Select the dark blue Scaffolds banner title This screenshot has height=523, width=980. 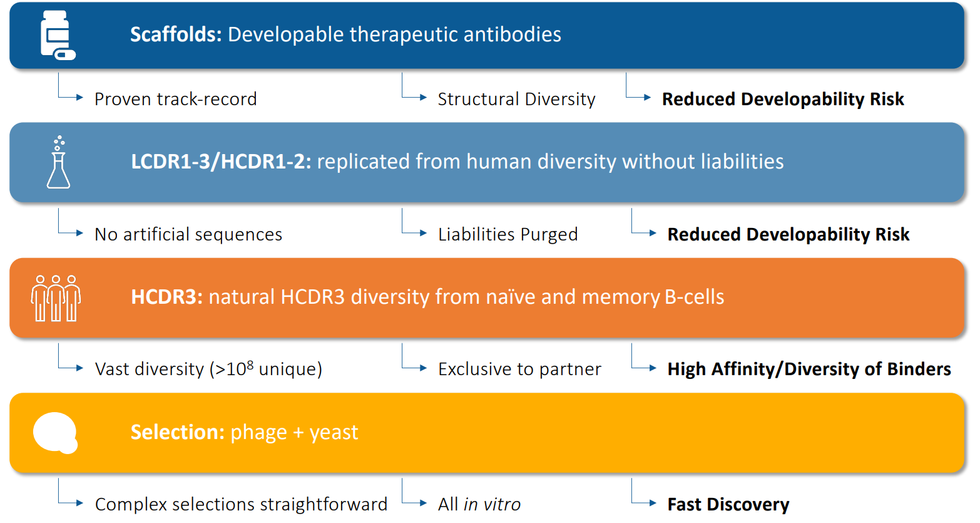click(x=345, y=34)
